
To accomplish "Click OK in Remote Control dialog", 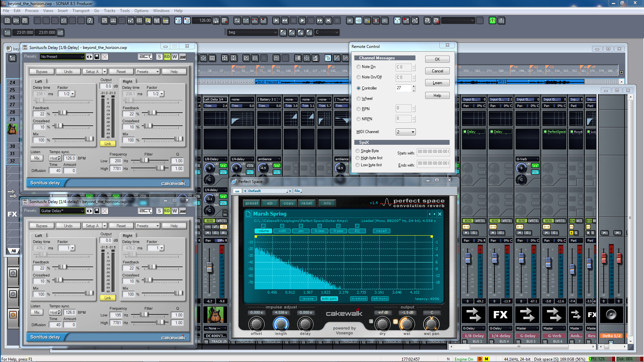I will coord(437,59).
